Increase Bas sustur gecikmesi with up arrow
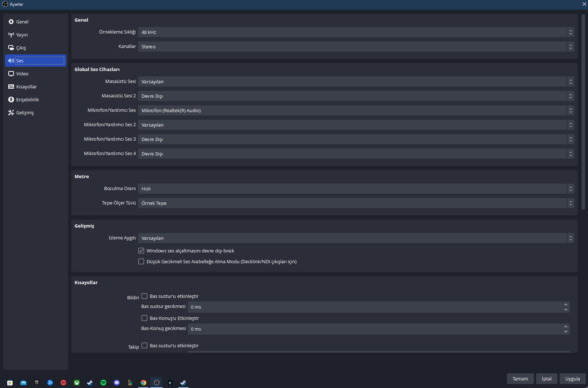The image size is (588, 388). coord(566,304)
